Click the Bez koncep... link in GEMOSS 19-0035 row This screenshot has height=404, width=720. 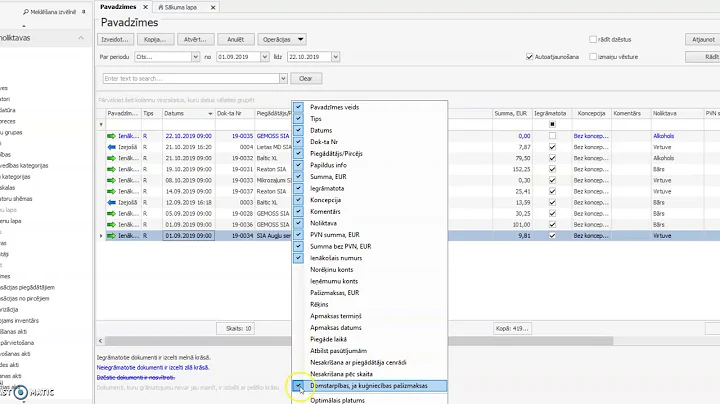[591, 136]
